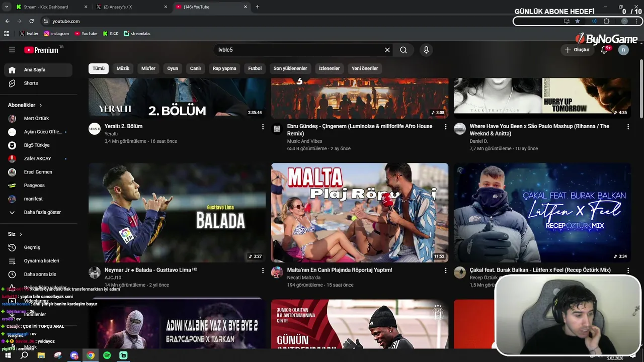Image resolution: width=644 pixels, height=362 pixels.
Task: Click the YouTube Premium logo
Action: (41, 50)
